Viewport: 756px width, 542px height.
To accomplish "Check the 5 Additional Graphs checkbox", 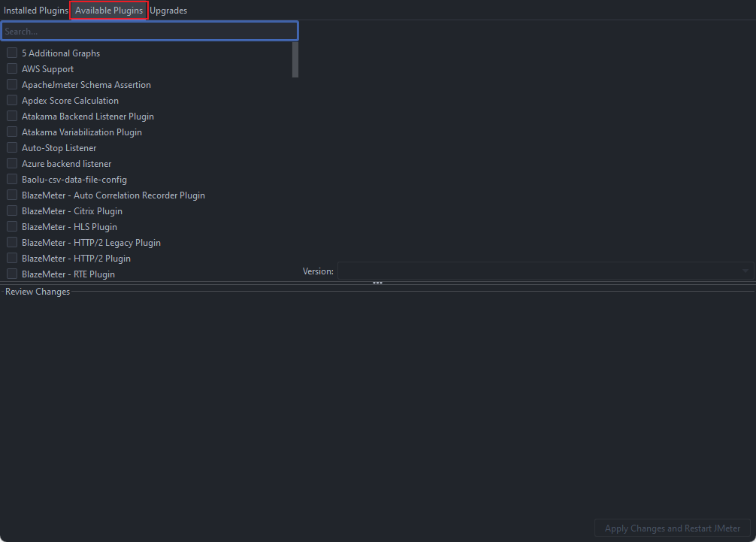I will pyautogui.click(x=12, y=53).
